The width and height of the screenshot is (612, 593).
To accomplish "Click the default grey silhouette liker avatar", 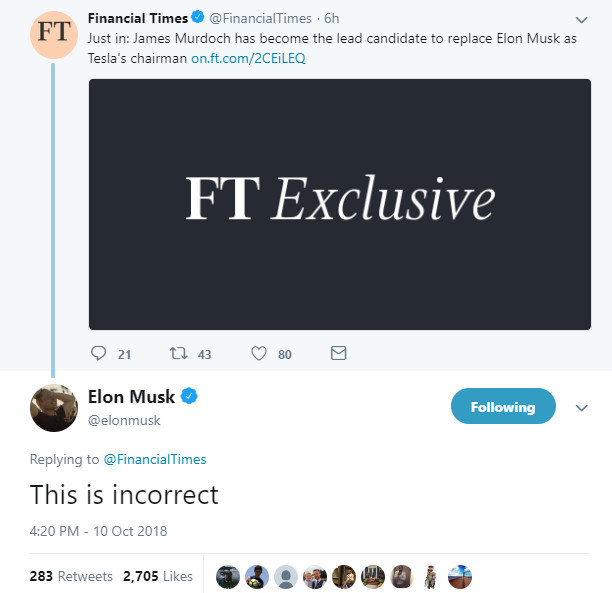I will (286, 577).
